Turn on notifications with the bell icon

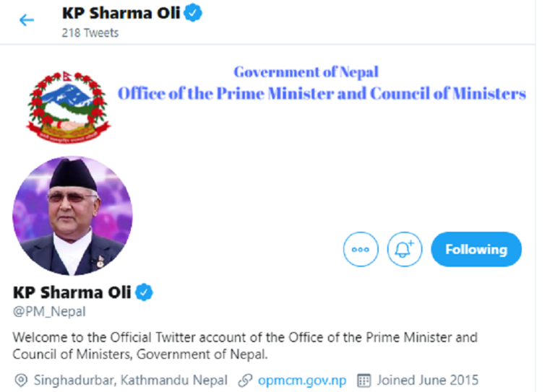point(405,249)
